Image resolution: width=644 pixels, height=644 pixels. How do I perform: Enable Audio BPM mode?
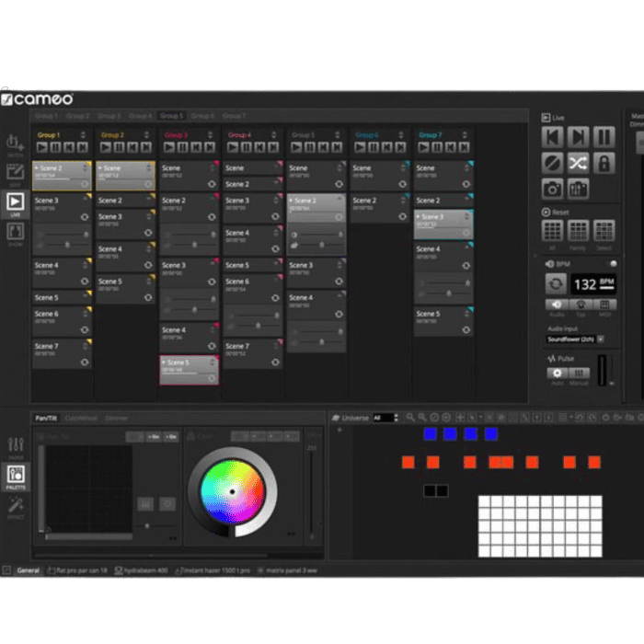click(556, 305)
